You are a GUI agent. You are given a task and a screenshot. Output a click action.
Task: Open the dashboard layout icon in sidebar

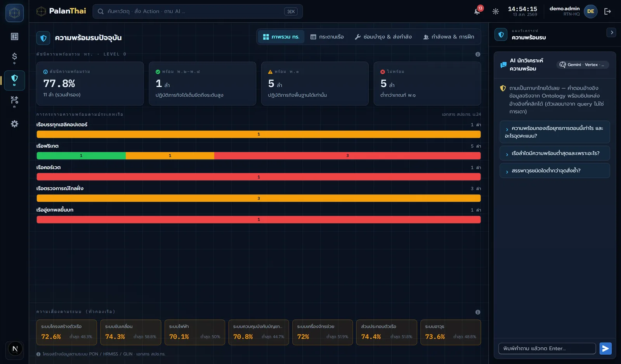pyautogui.click(x=14, y=36)
